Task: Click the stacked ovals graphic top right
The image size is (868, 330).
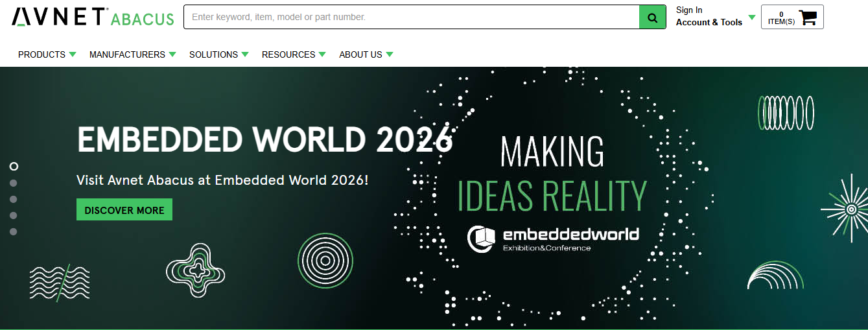Action: click(786, 113)
